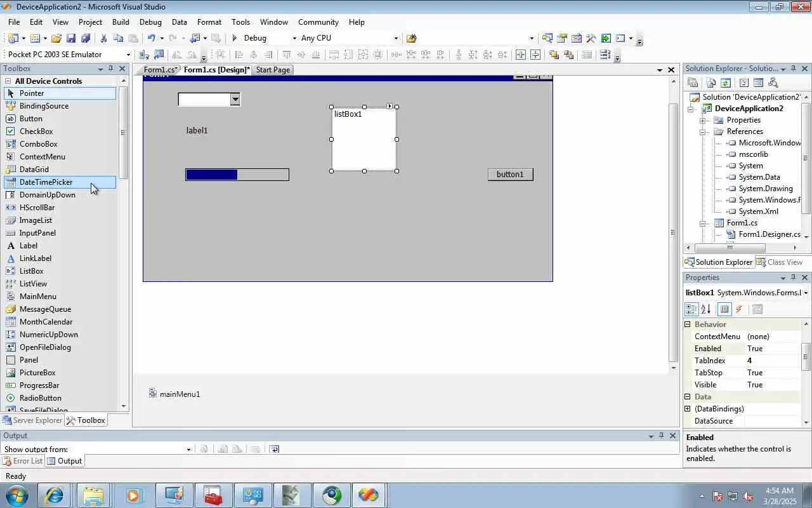
Task: Open the Object Browser toolbar icon
Action: pos(577,38)
